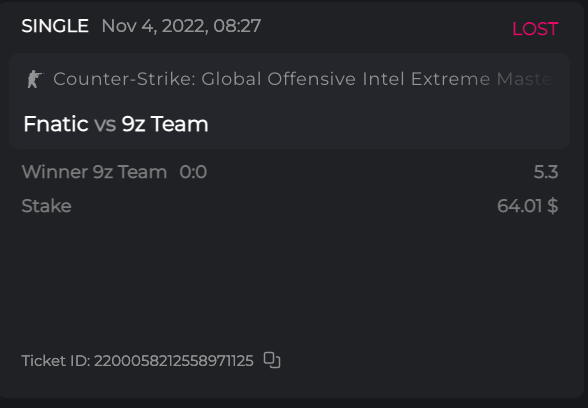This screenshot has height=408, width=588.
Task: Click the Stake label
Action: pos(46,206)
